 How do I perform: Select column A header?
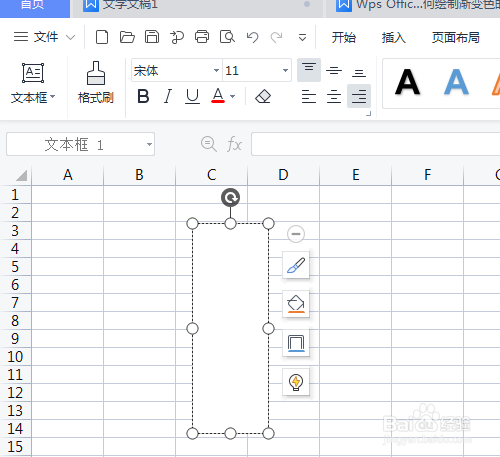tap(68, 175)
